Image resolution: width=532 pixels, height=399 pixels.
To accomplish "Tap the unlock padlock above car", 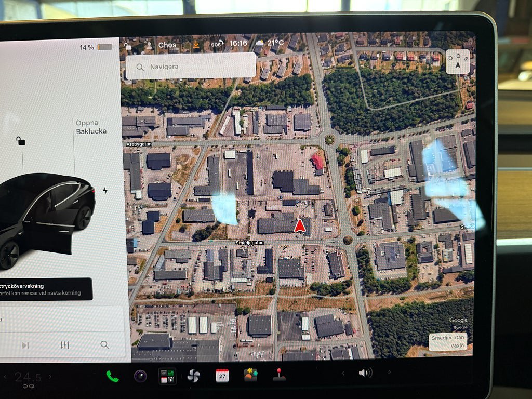I will pos(21,140).
